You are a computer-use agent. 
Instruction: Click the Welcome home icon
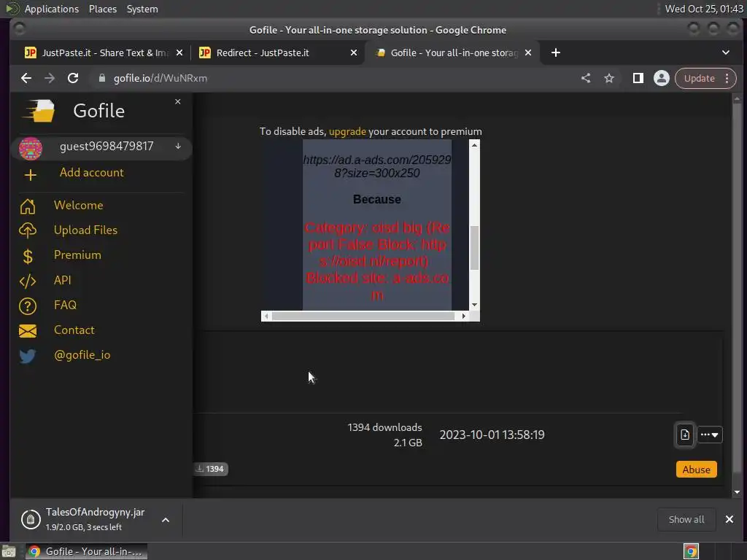click(28, 206)
